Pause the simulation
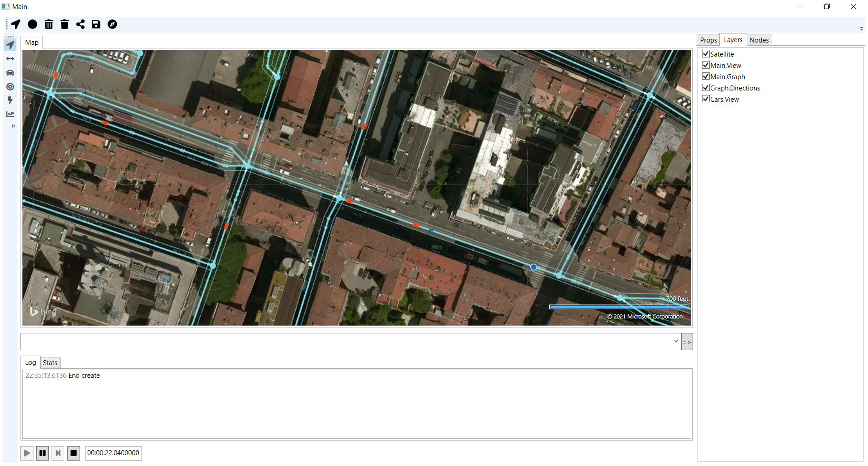 pyautogui.click(x=42, y=453)
